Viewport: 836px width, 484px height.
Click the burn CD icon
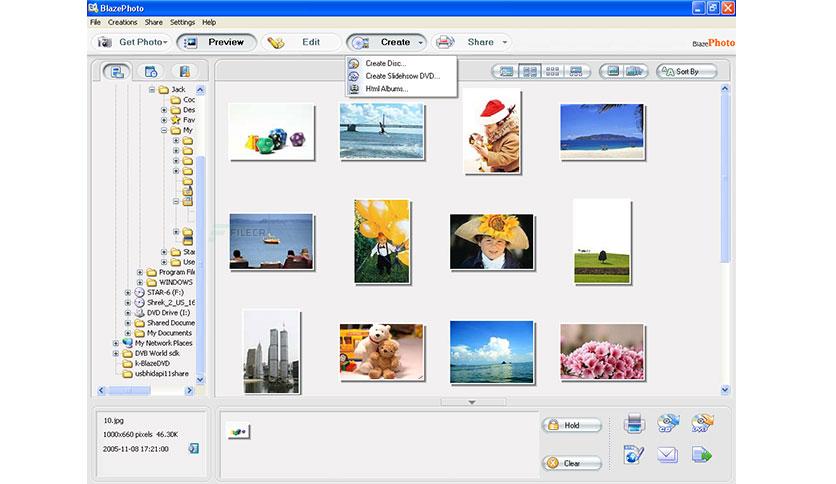pyautogui.click(x=668, y=423)
